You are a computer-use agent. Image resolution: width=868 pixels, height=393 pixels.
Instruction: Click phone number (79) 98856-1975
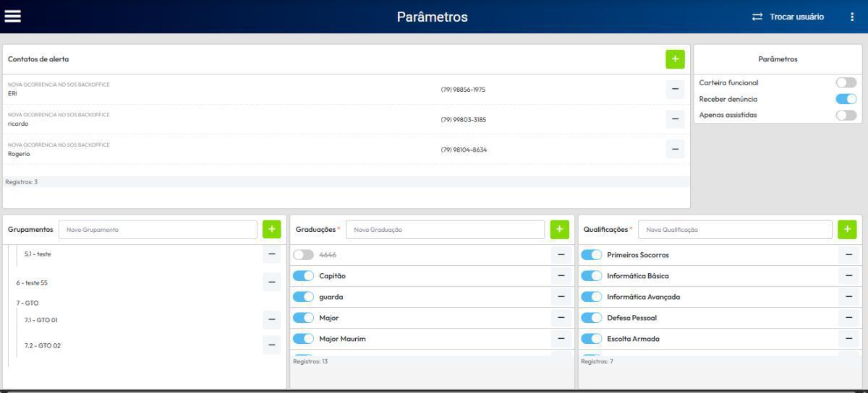463,90
